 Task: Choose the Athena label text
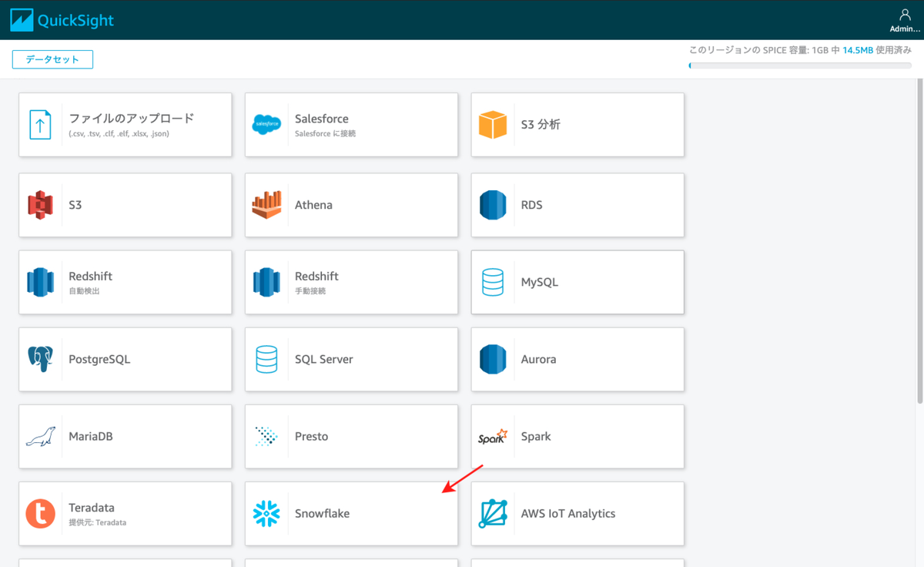point(313,205)
